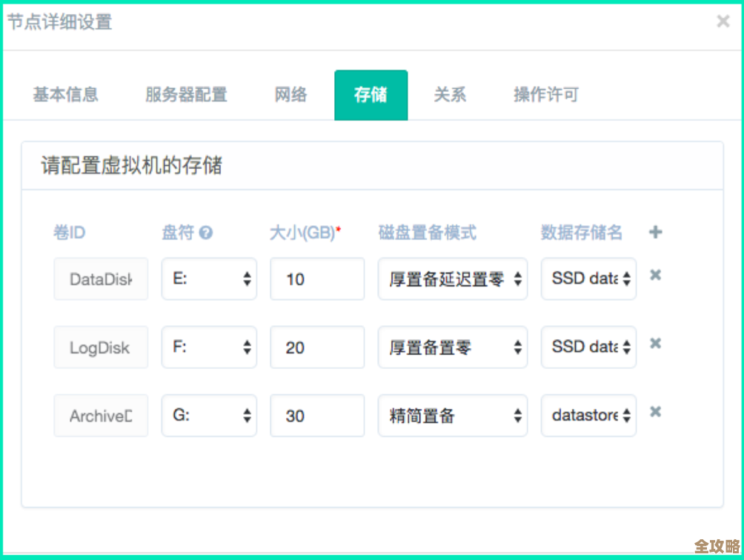Delete the DataDisk storage row
The image size is (744, 560).
[655, 275]
